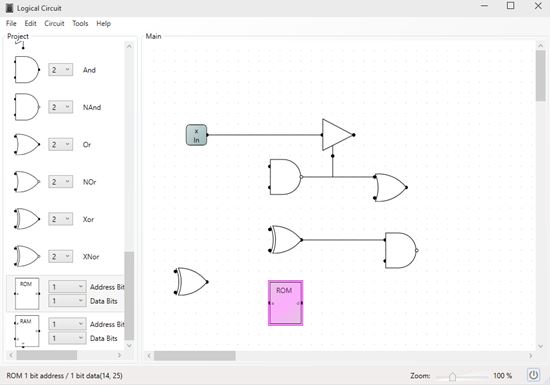Select the XNor gate icon in Project panel

pyautogui.click(x=27, y=256)
